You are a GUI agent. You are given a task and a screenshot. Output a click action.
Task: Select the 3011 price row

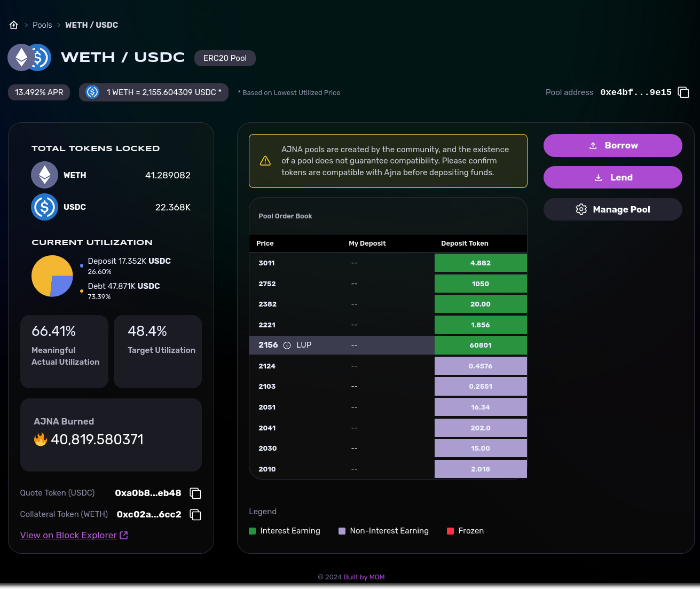click(388, 263)
